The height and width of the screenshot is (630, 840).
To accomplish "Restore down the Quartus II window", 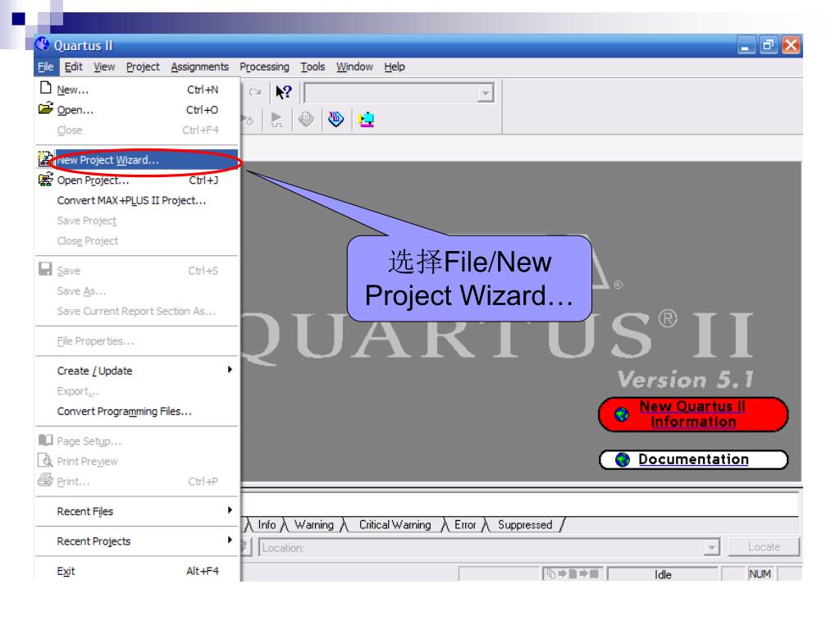I will (768, 46).
